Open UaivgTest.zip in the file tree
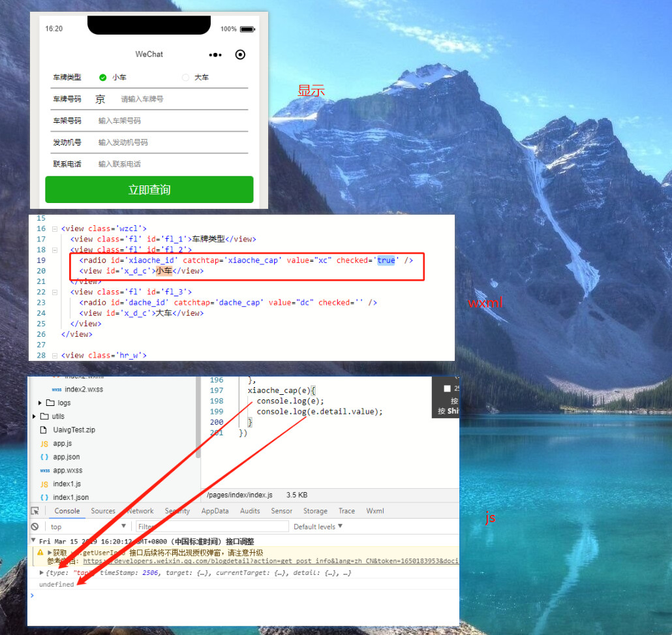 74,429
